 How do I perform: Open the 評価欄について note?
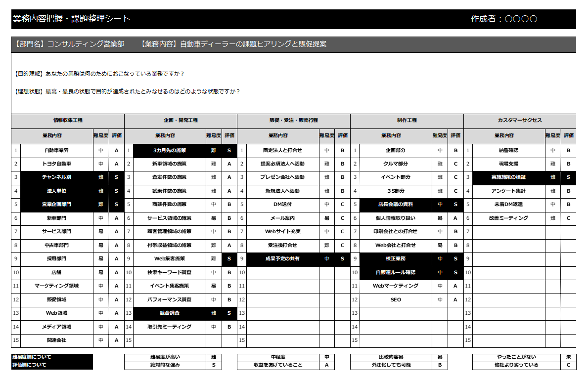coord(29,365)
